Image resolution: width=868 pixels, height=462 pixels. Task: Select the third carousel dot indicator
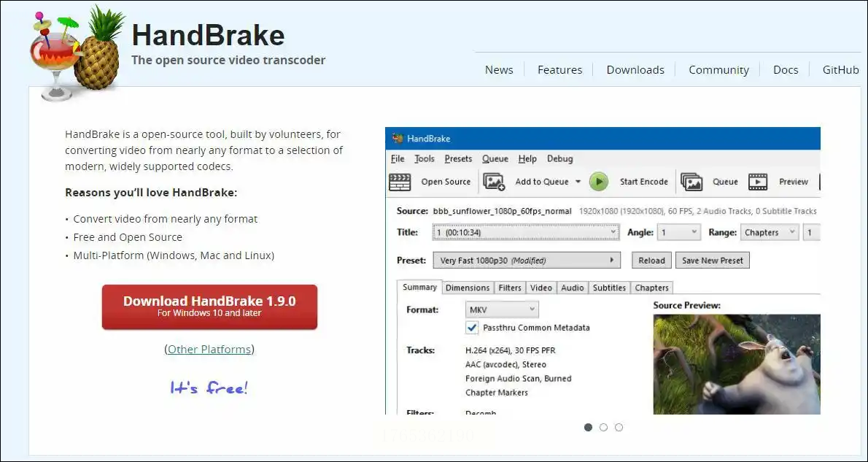[619, 428]
